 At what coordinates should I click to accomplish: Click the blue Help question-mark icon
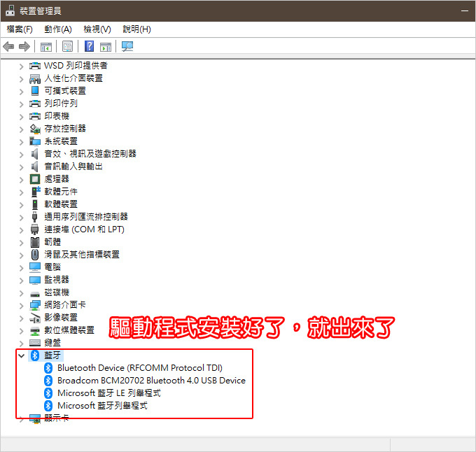(x=89, y=46)
